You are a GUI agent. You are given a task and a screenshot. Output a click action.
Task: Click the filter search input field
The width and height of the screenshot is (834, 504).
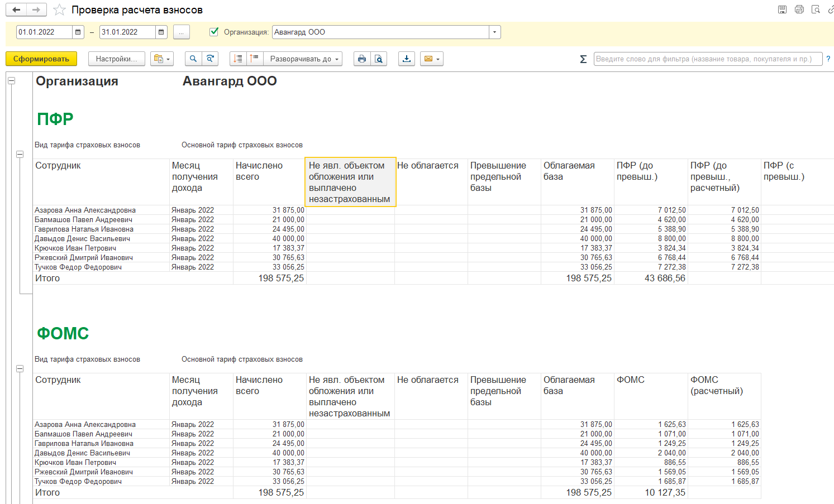coord(707,59)
